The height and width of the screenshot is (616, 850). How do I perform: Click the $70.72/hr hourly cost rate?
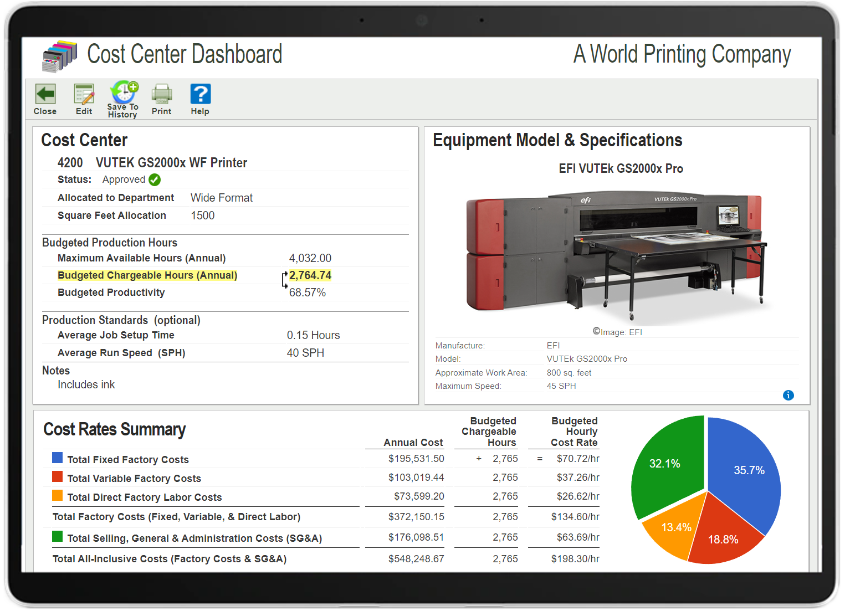pyautogui.click(x=578, y=459)
